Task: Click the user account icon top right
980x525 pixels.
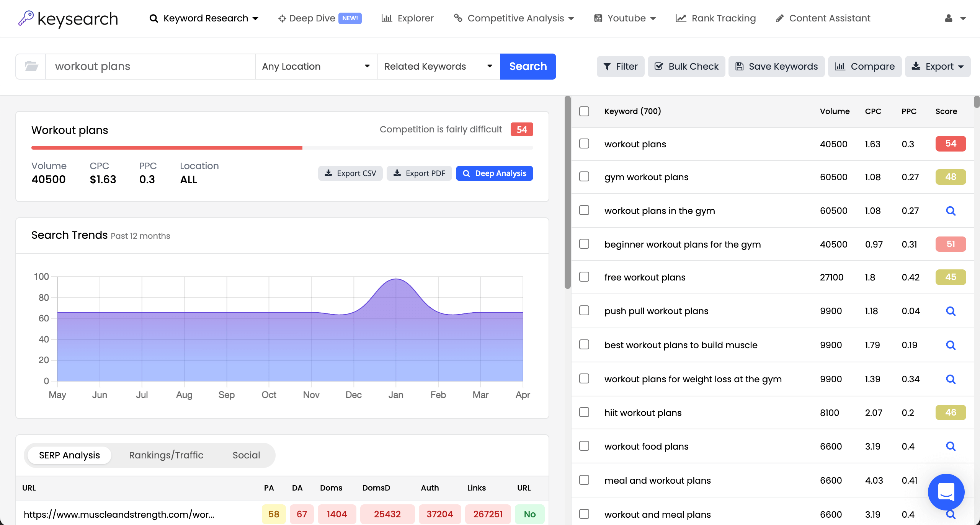Action: tap(948, 18)
